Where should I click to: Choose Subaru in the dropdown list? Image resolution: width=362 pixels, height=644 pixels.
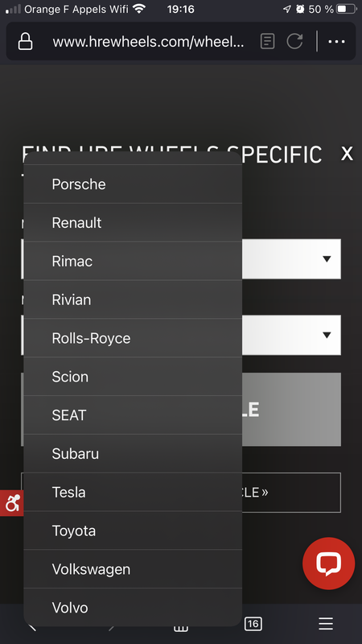point(133,453)
